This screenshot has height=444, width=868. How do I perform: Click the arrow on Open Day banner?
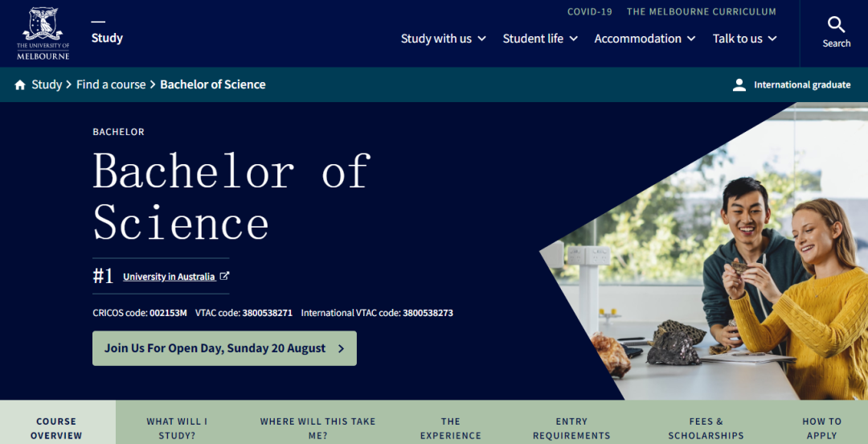[342, 349]
